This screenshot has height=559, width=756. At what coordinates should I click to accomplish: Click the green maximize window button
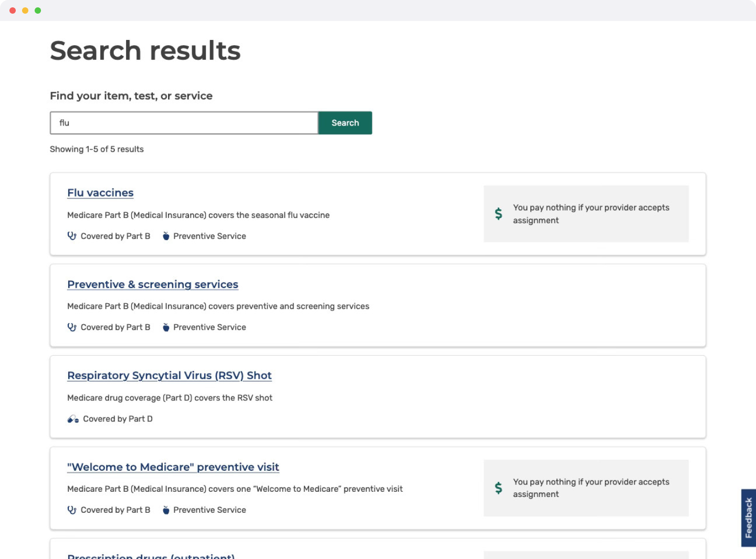pyautogui.click(x=38, y=11)
